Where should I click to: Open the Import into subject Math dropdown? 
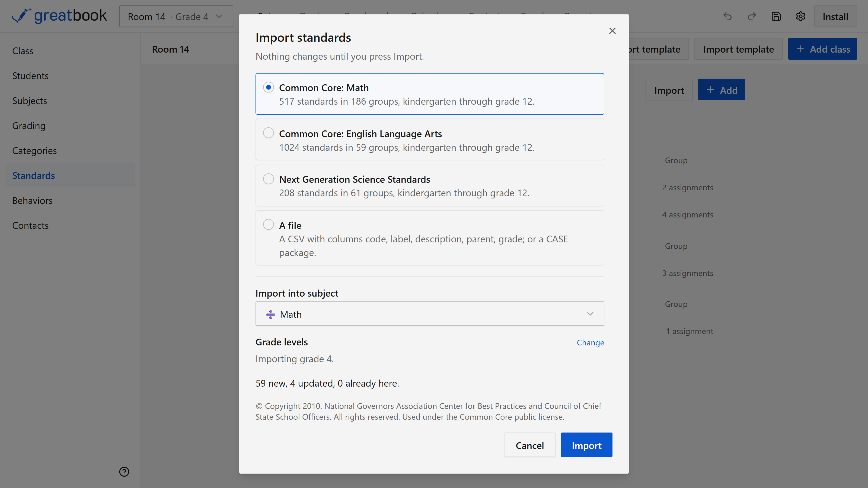(x=430, y=314)
